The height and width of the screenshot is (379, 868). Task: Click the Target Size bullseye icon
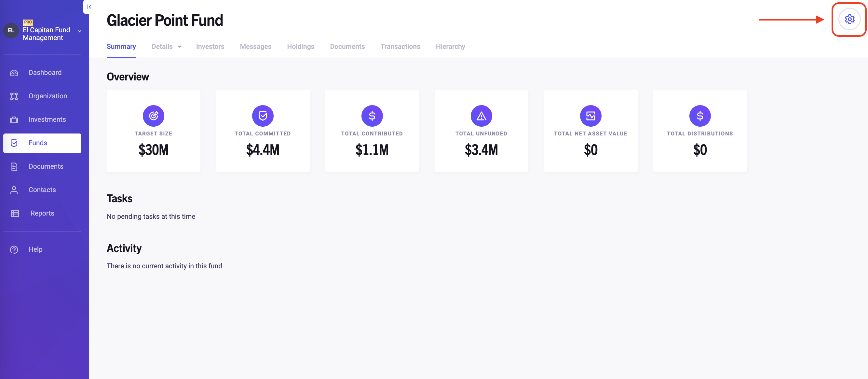pyautogui.click(x=153, y=116)
